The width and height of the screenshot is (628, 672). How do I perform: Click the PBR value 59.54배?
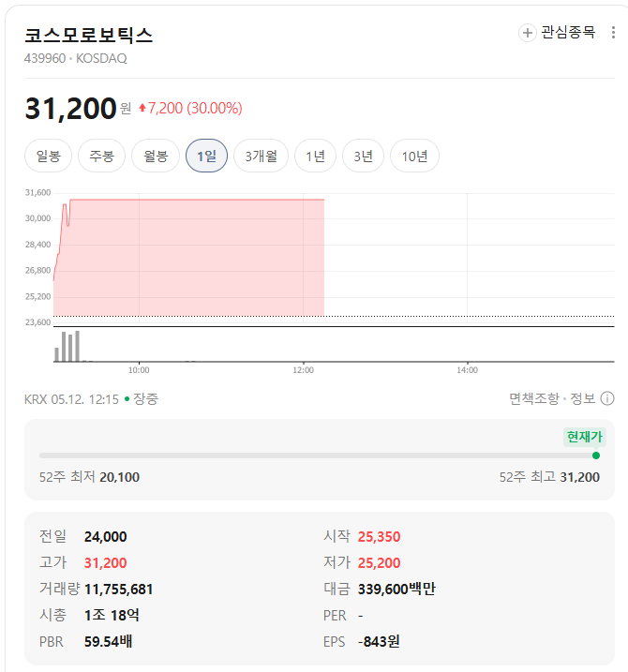(x=108, y=642)
